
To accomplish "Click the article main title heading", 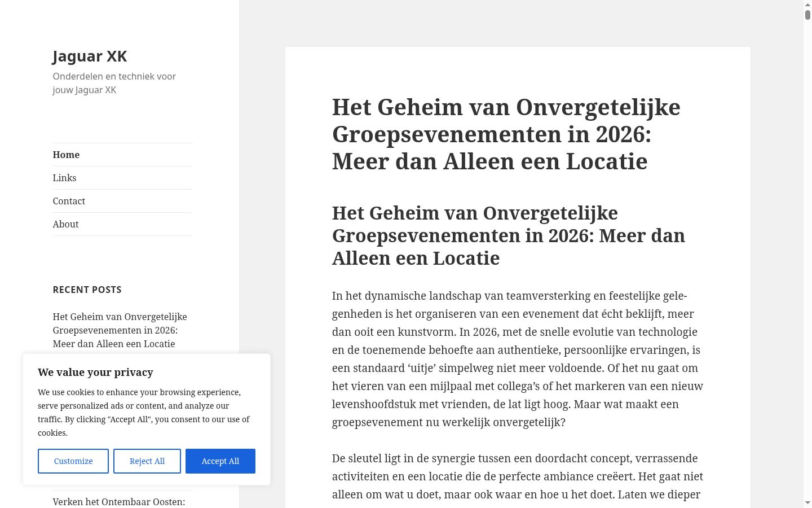I will 506,134.
